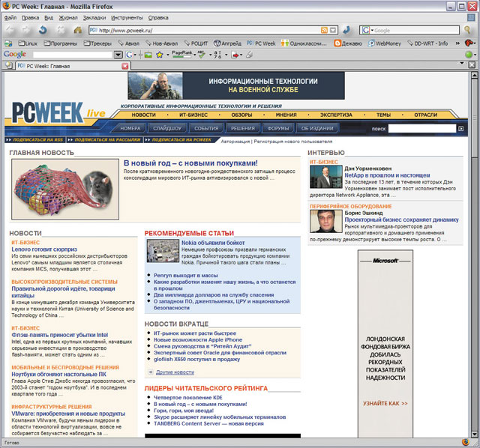The width and height of the screenshot is (480, 448).
Task: Expand the PageRank dropdown arrow
Action: [x=194, y=55]
